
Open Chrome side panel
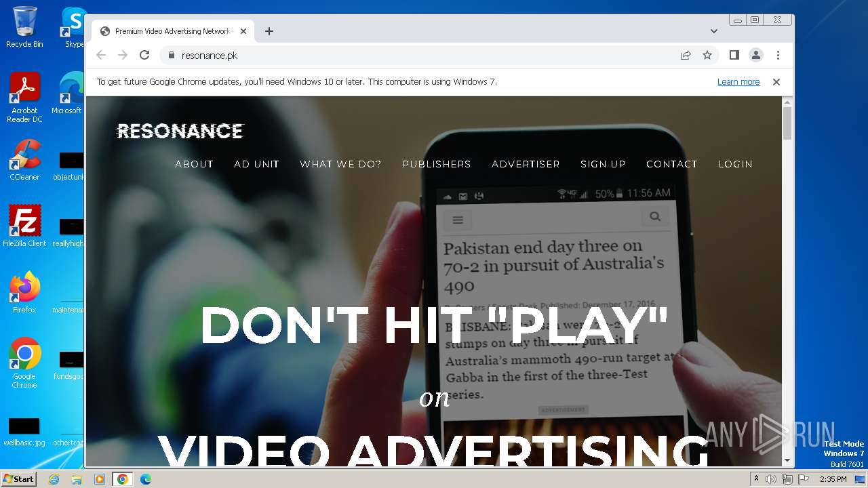point(734,55)
